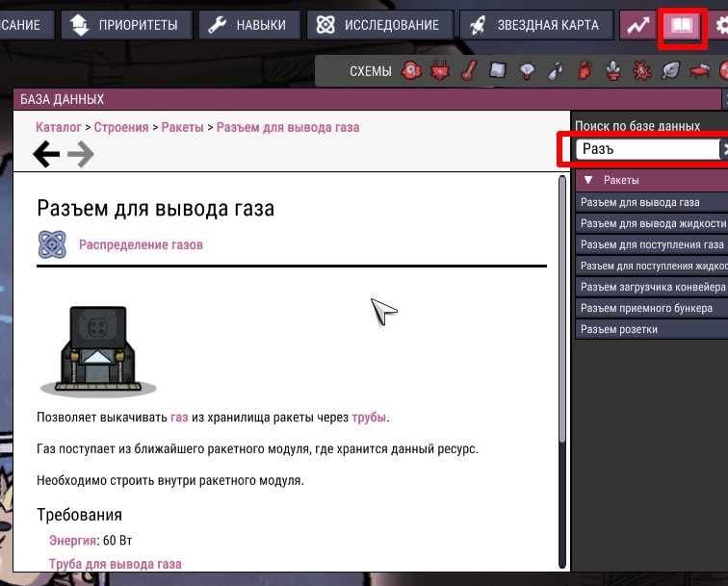Show the Materials overlay icon
The image size is (728, 586).
(x=497, y=70)
